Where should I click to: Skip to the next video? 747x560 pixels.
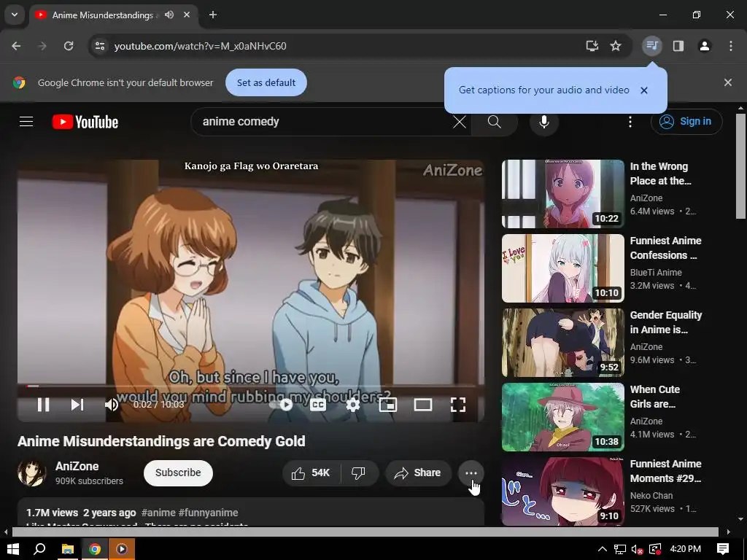click(x=77, y=405)
